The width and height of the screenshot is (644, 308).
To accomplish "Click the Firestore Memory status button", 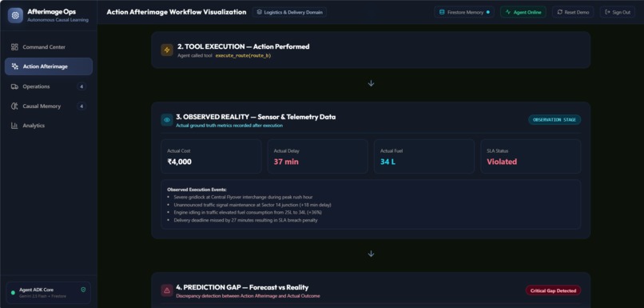I will (464, 12).
